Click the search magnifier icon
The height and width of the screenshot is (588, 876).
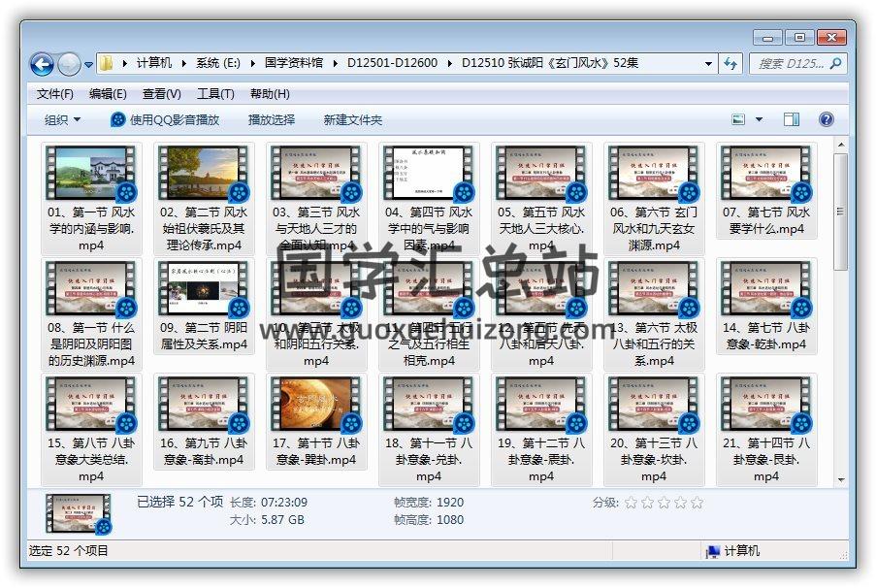(835, 64)
